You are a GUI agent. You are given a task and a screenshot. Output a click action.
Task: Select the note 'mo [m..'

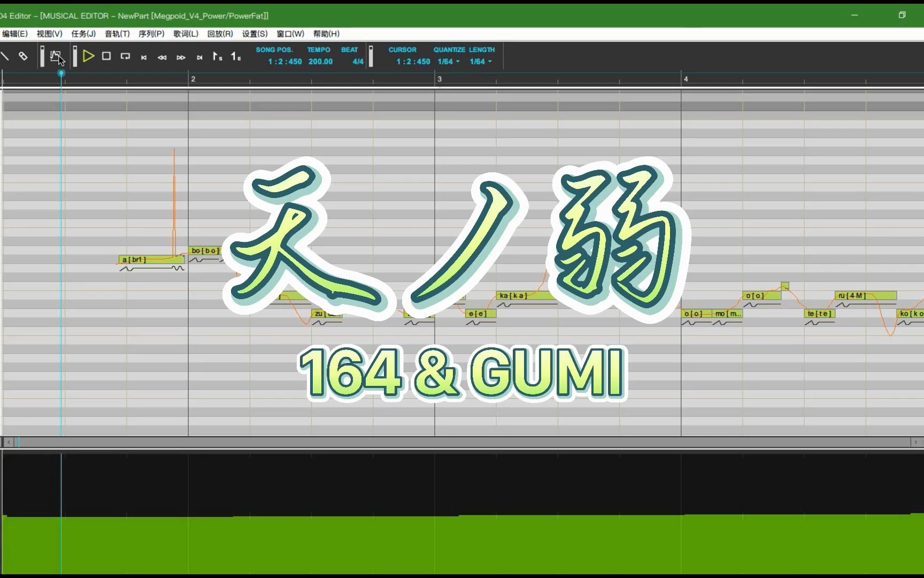tap(727, 314)
